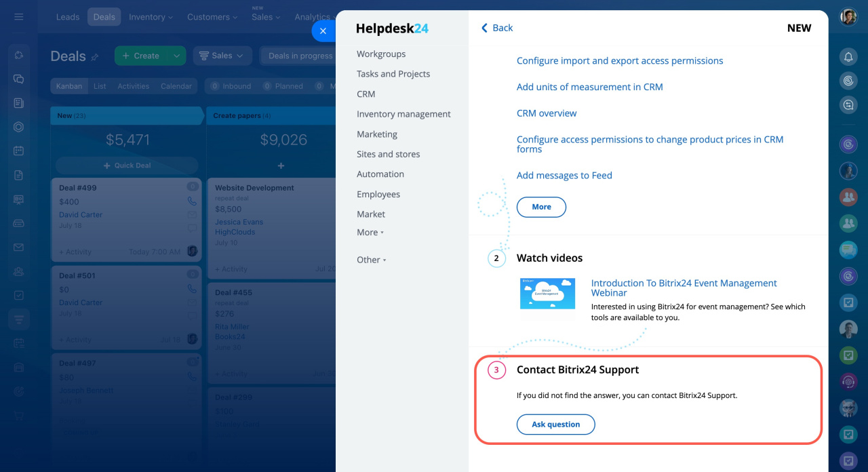This screenshot has width=868, height=472.
Task: Open the Introduction To Bitrix24 Event Management Webinar link
Action: tap(684, 288)
